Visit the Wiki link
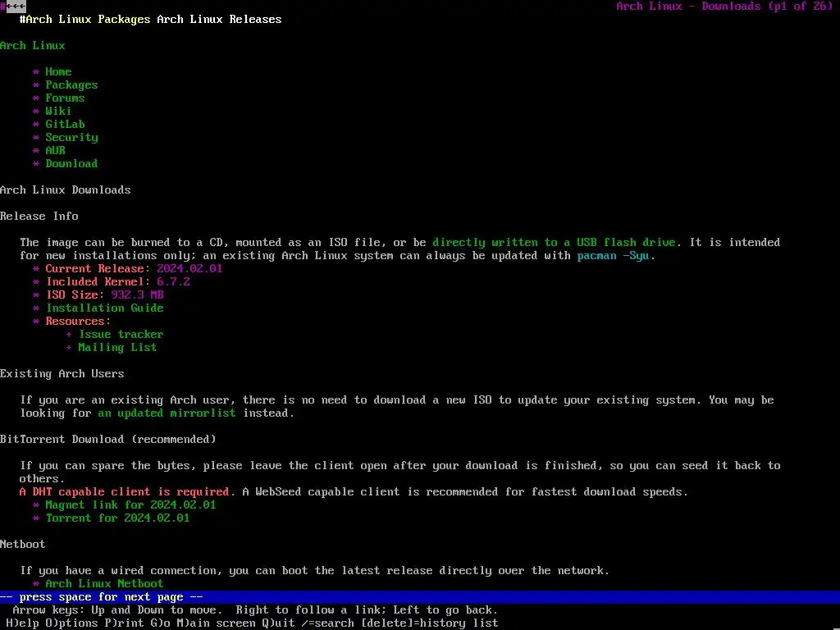 (58, 111)
